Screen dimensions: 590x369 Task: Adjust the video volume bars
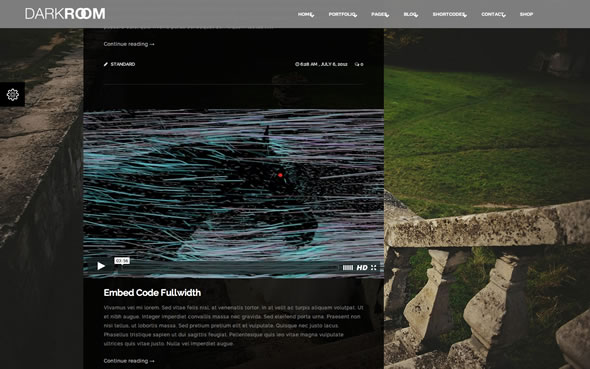[x=348, y=267]
